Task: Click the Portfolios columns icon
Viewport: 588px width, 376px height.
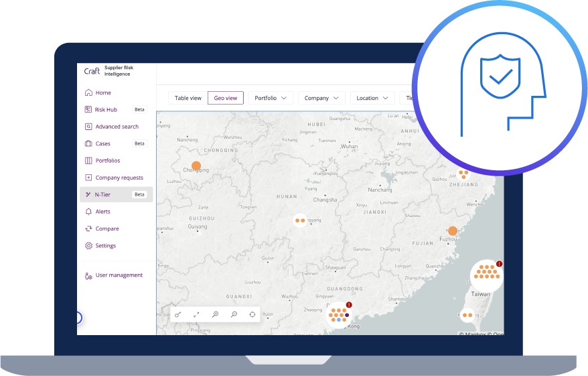Action: point(88,161)
